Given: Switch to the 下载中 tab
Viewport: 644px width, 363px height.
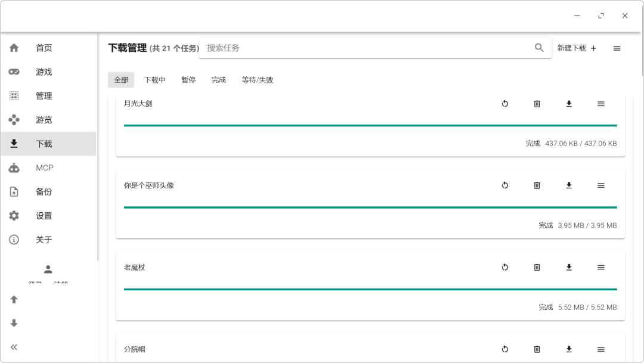Looking at the screenshot, I should coord(155,80).
